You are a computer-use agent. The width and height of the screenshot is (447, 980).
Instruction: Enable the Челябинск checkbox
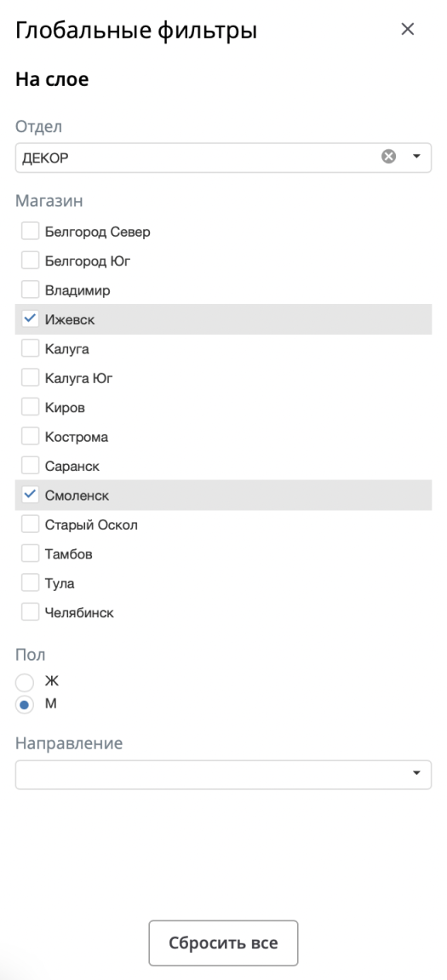pyautogui.click(x=30, y=612)
